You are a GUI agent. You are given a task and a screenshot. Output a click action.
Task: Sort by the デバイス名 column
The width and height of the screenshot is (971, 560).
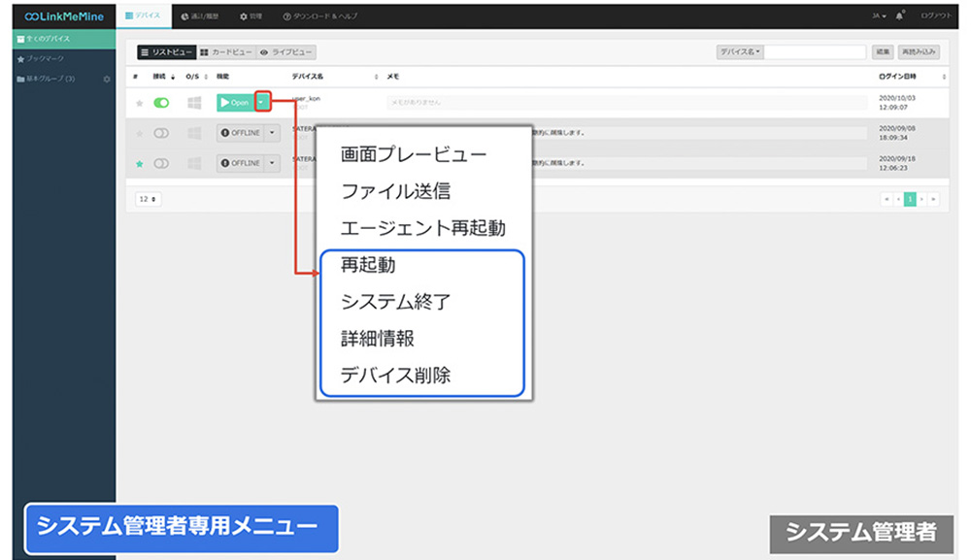pyautogui.click(x=334, y=77)
